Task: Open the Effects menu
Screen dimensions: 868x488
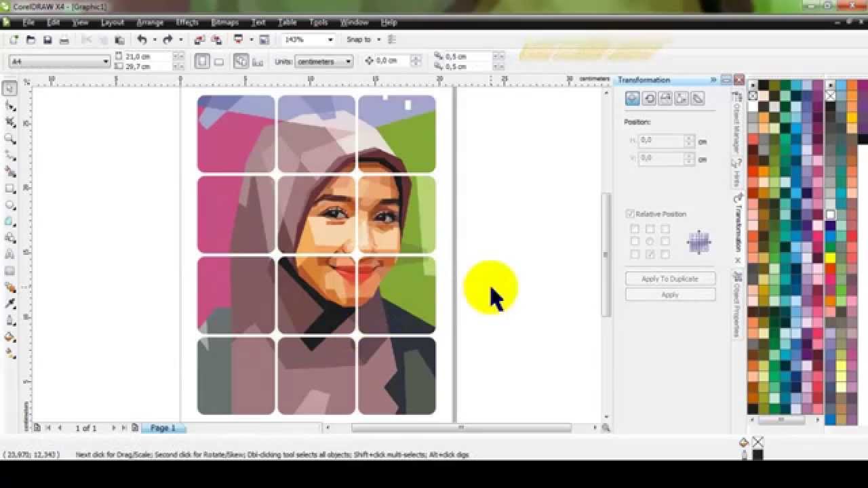Action: click(187, 22)
